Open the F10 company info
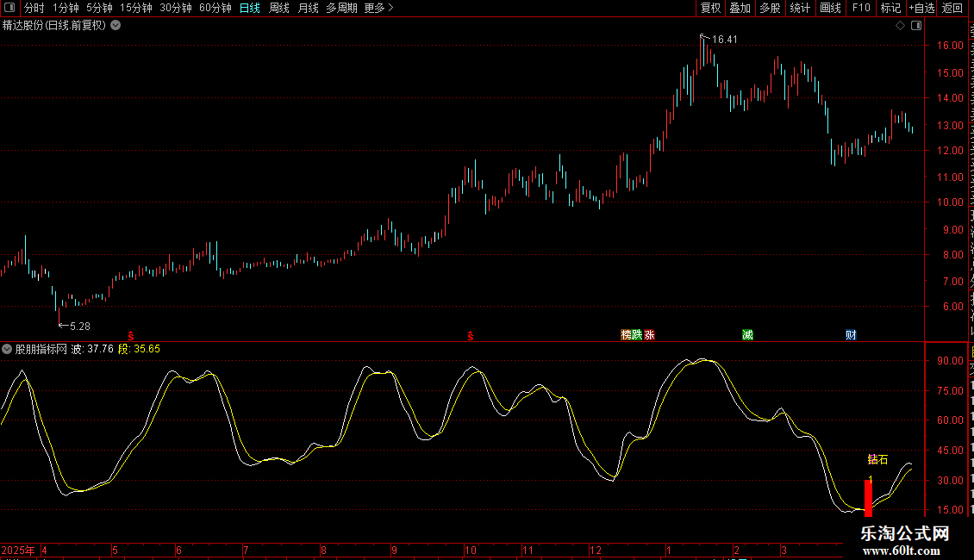 click(861, 8)
